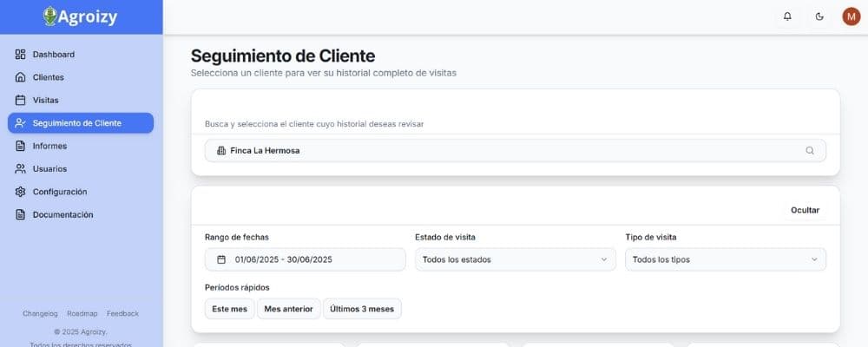Toggle dark mode with moon icon
Viewport: 868px width, 347px height.
(x=819, y=16)
